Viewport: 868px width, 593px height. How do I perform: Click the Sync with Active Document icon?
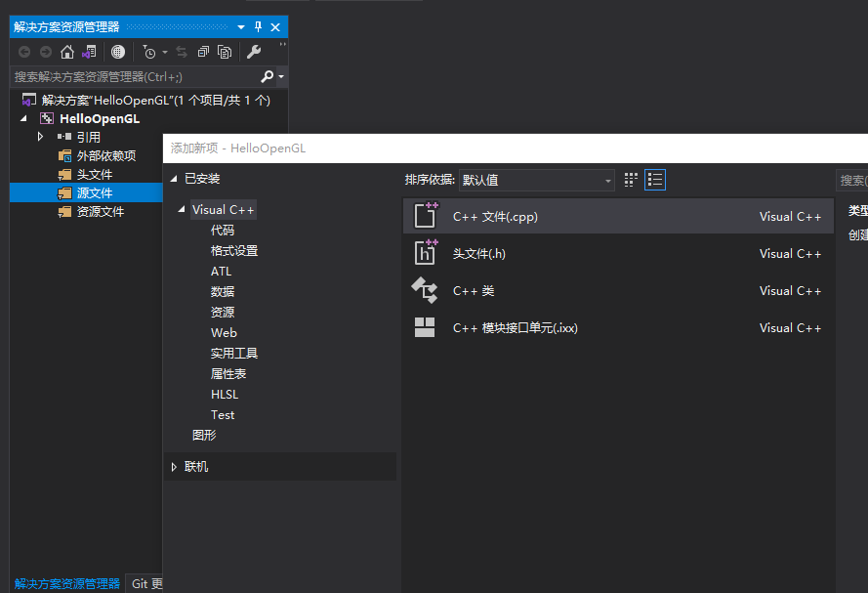coord(88,51)
